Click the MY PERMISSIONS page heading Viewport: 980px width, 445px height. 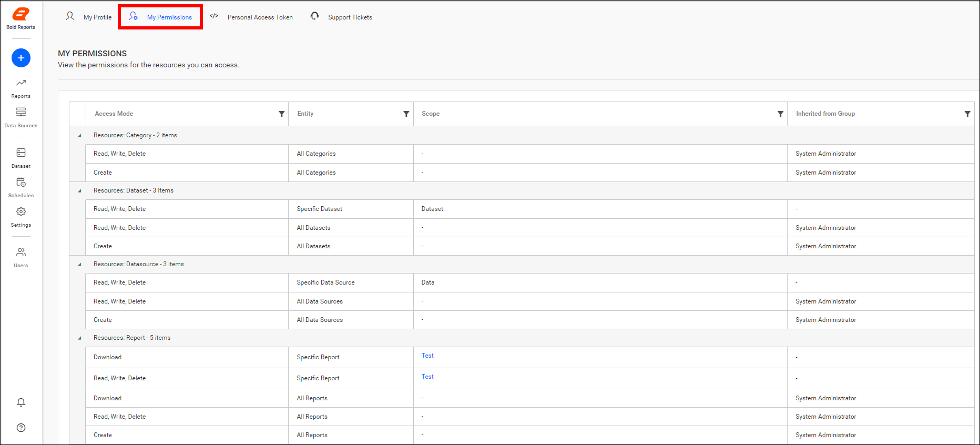pyautogui.click(x=93, y=54)
